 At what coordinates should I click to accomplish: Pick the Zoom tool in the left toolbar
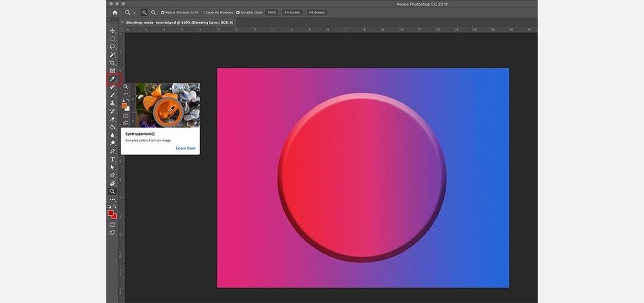[x=112, y=191]
